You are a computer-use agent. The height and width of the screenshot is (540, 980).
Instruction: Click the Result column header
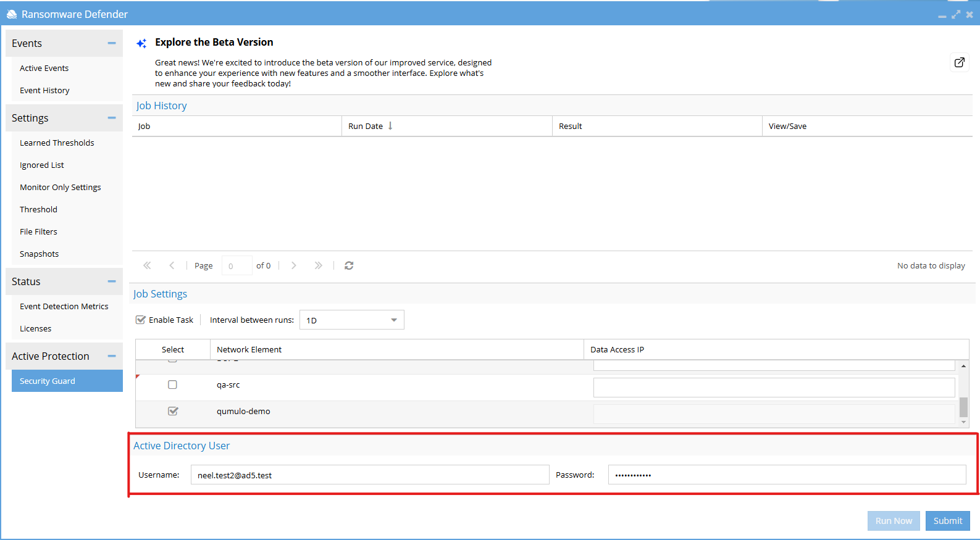657,126
